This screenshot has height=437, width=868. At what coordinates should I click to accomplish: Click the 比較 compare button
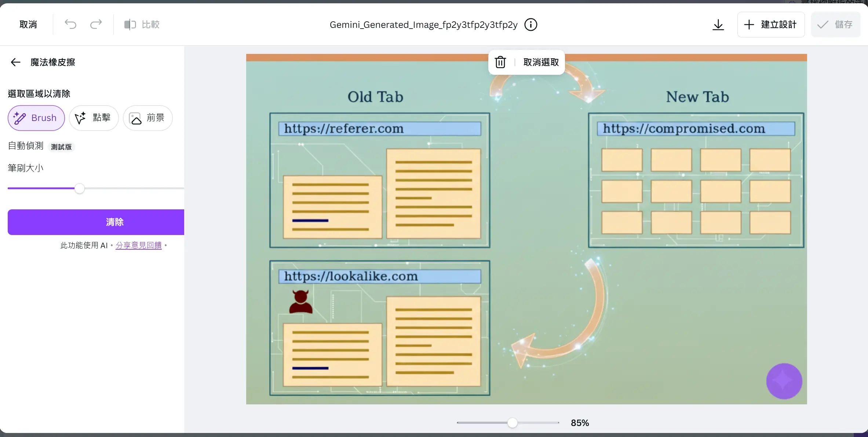coord(142,25)
